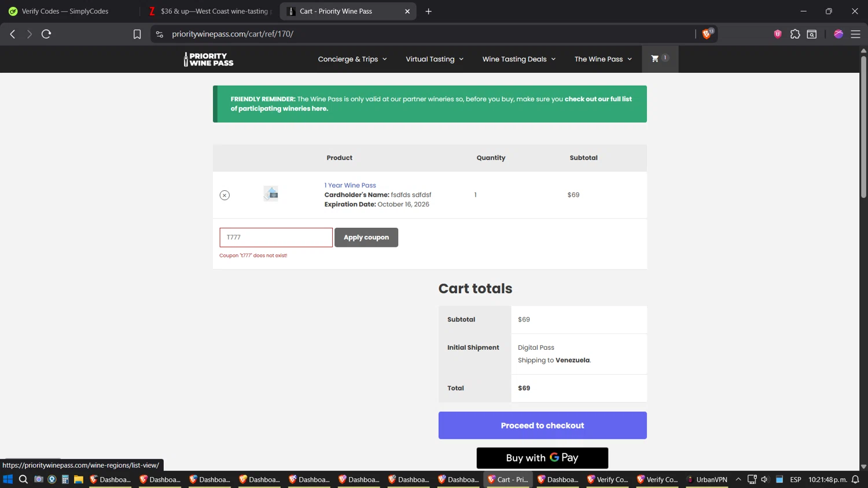Click the bookmark icon beside address bar

click(137, 34)
